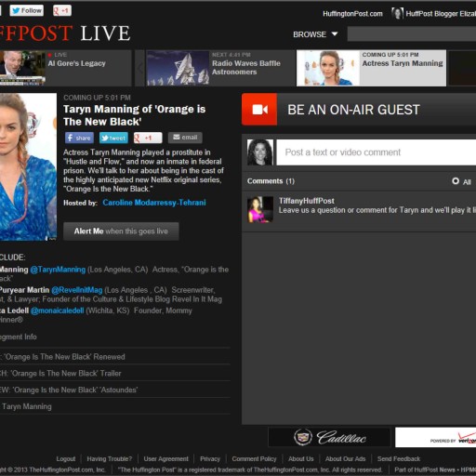Open About Our Ads footer link
This screenshot has height=476, width=476.
pos(345,458)
